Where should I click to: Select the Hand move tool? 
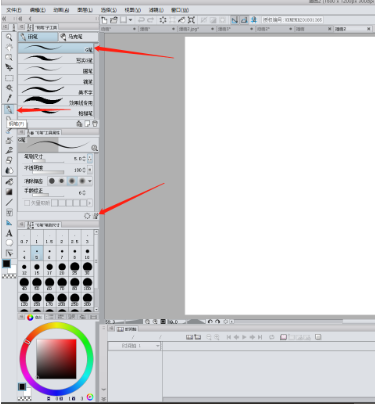click(x=9, y=47)
